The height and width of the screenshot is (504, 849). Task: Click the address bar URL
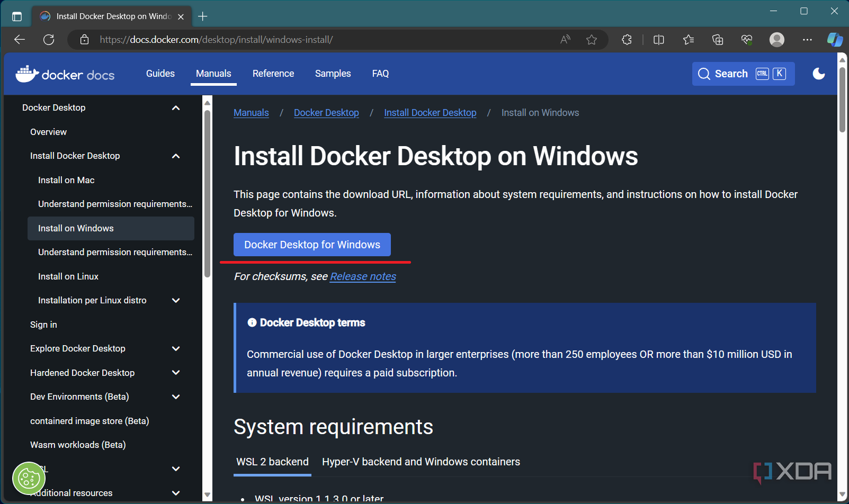(x=216, y=40)
